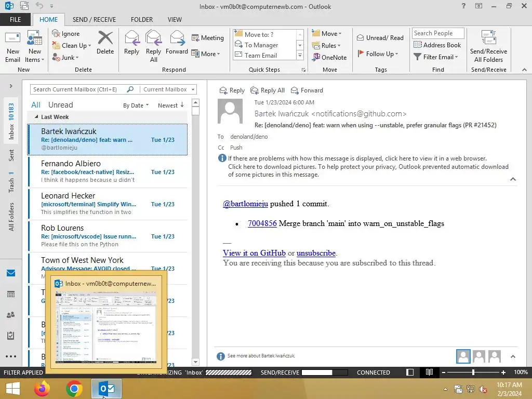Show the Unread messages filter
Screen dimensions: 532x399
point(60,105)
